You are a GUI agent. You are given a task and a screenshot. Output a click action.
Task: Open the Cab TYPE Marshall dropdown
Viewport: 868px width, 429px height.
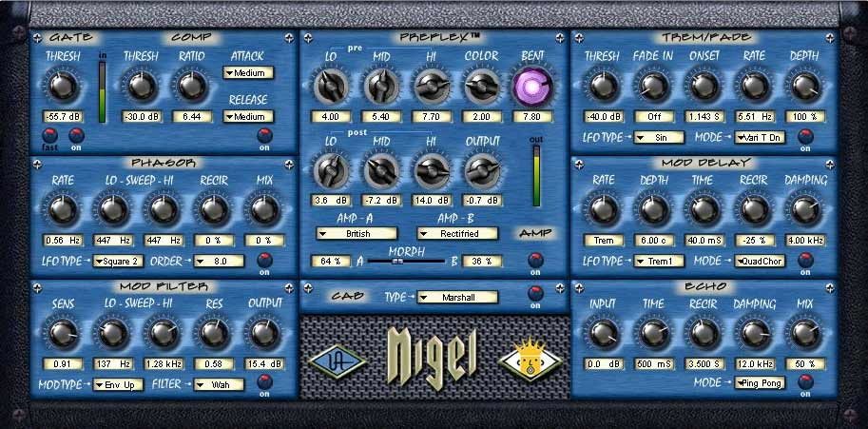coord(458,297)
